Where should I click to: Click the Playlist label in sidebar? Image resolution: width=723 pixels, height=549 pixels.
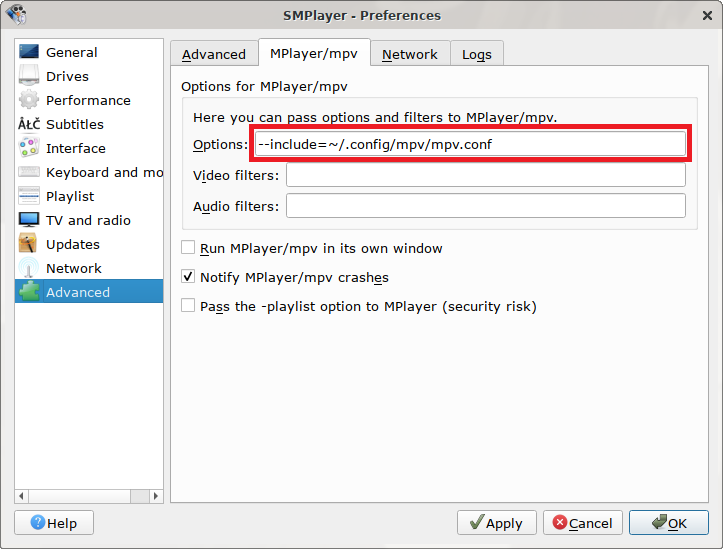coord(70,196)
